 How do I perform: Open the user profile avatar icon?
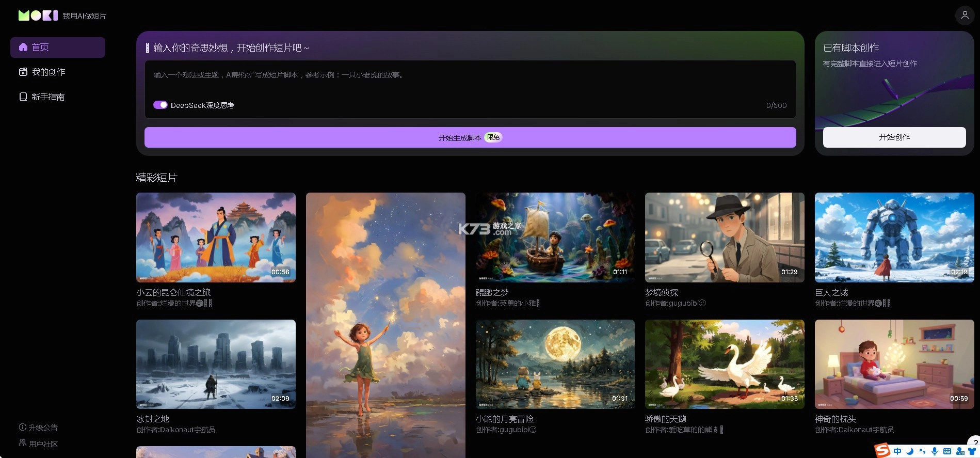click(965, 15)
